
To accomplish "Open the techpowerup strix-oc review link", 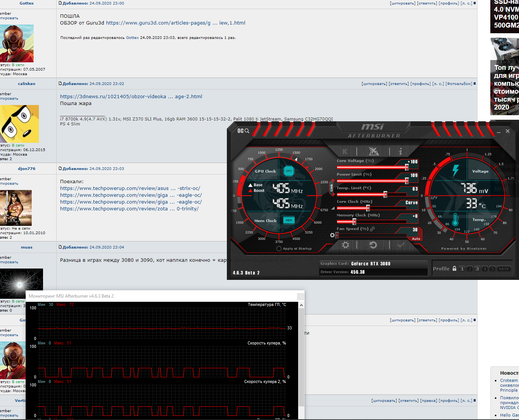I will pos(130,188).
